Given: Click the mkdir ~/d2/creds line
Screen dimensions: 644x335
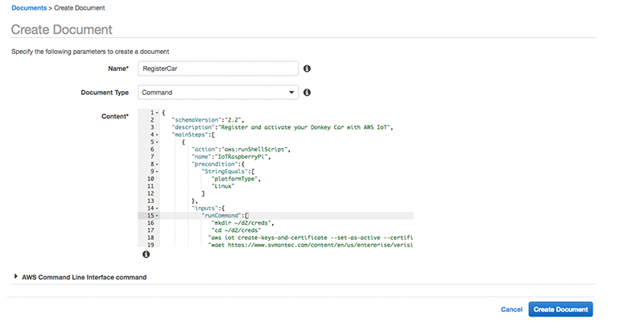Looking at the screenshot, I should click(x=243, y=223).
